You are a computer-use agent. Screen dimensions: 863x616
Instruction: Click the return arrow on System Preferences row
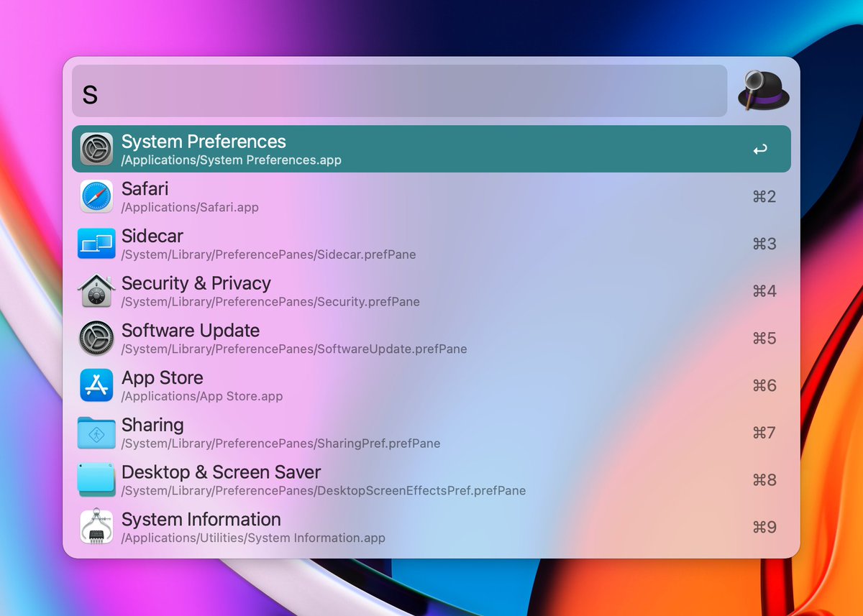760,150
